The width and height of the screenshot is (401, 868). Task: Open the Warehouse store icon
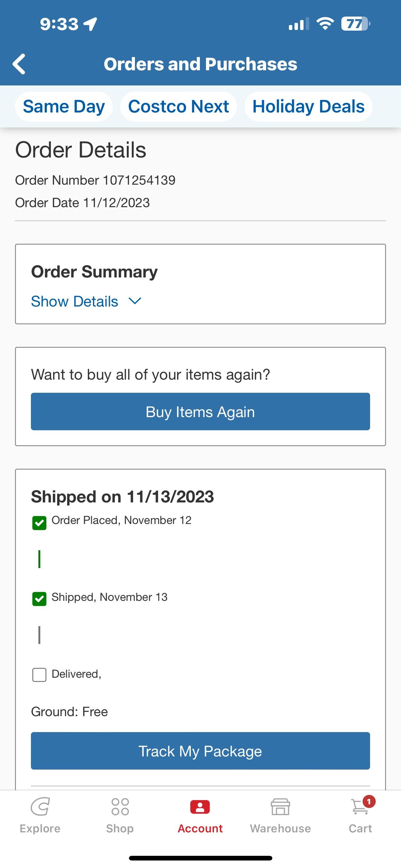280,807
